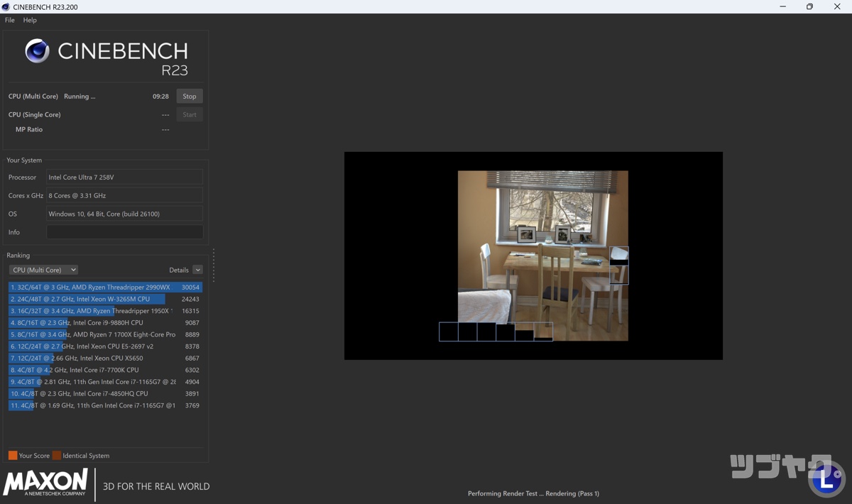Stop the running Multi Core test
This screenshot has height=504, width=852.
click(x=190, y=97)
